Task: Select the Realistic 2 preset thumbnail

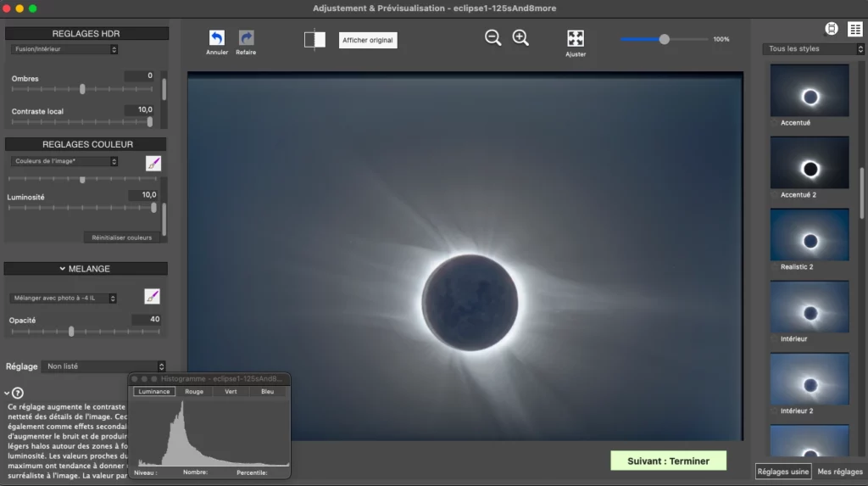Action: [x=810, y=235]
